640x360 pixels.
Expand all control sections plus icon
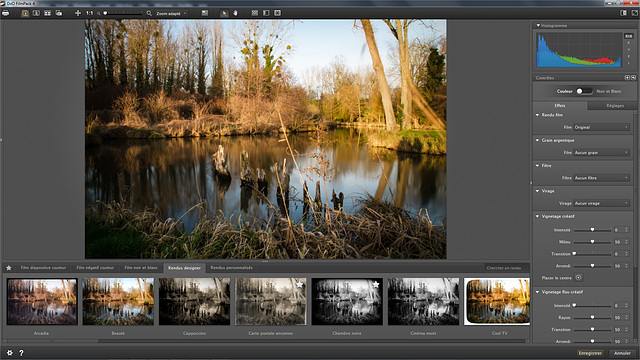coord(627,78)
